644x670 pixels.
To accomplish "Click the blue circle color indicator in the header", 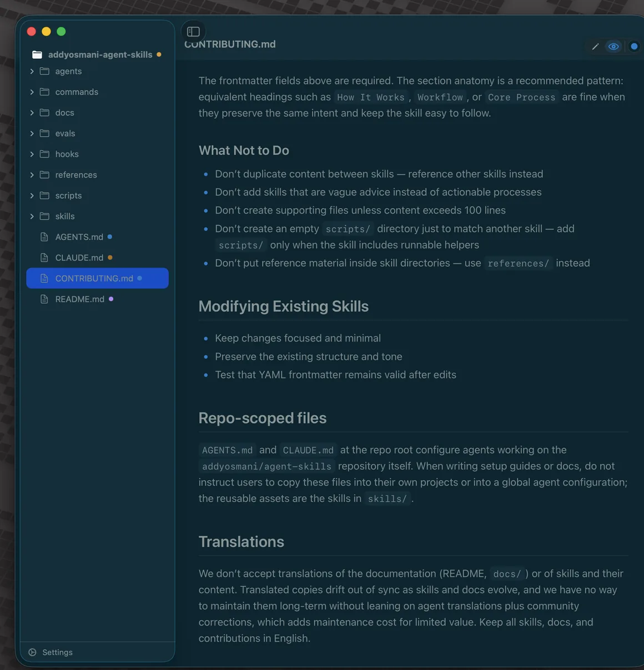I will (x=634, y=47).
